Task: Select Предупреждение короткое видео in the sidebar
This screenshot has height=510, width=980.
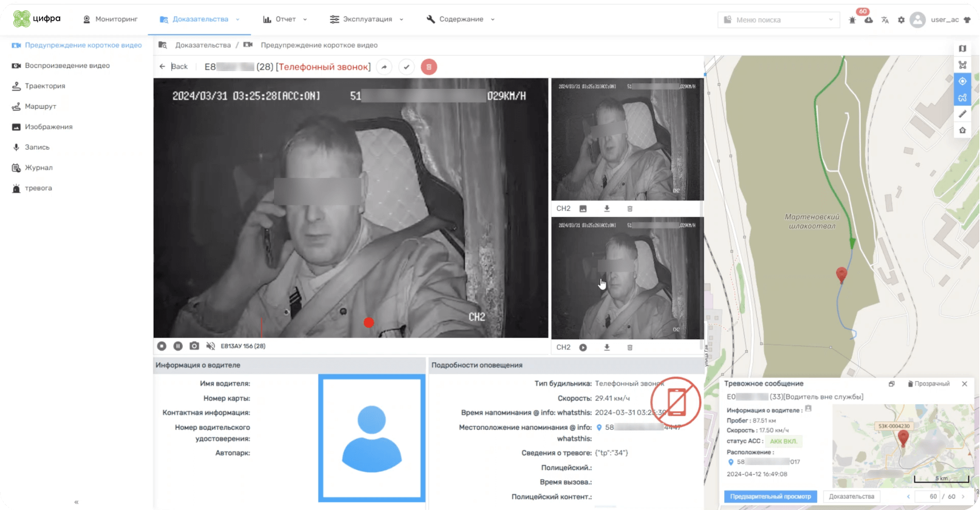Action: click(x=77, y=46)
